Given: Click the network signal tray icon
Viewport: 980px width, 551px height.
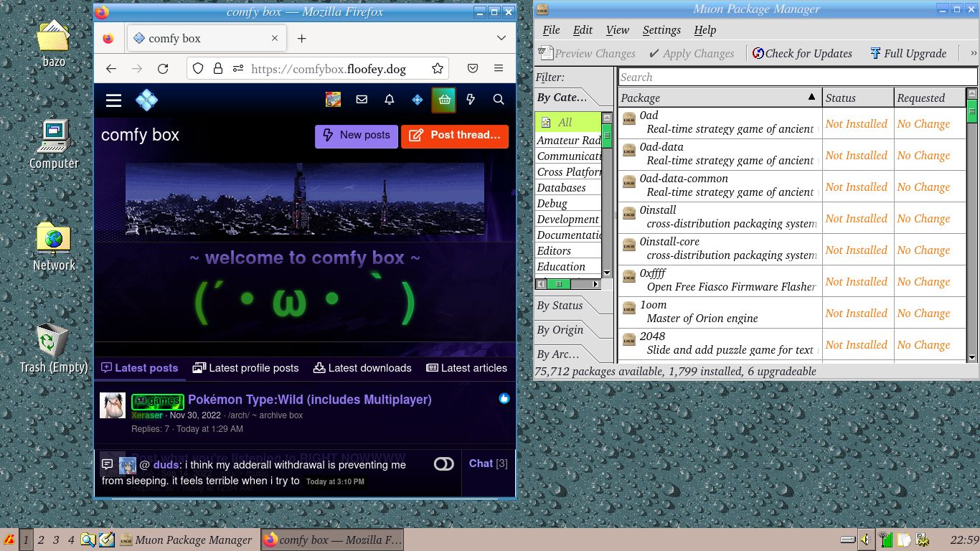Looking at the screenshot, I should point(886,540).
